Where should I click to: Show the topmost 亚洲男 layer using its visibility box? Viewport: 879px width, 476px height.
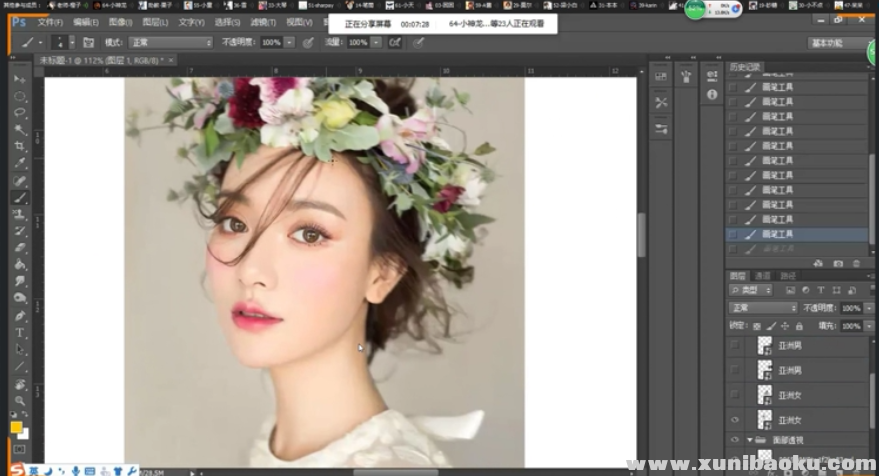point(736,345)
